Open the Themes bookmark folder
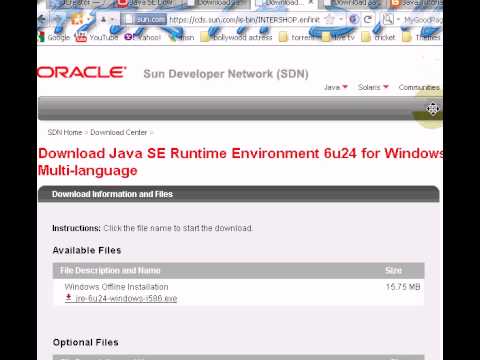This screenshot has width=480, height=360. pos(421,37)
